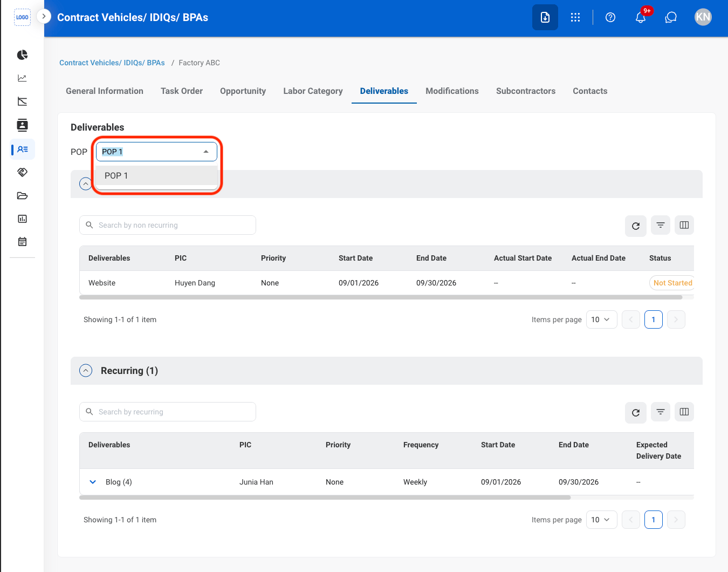
Task: Click the Contract Vehicles/ IDIQs/ BPAs breadcrumb link
Action: [112, 63]
